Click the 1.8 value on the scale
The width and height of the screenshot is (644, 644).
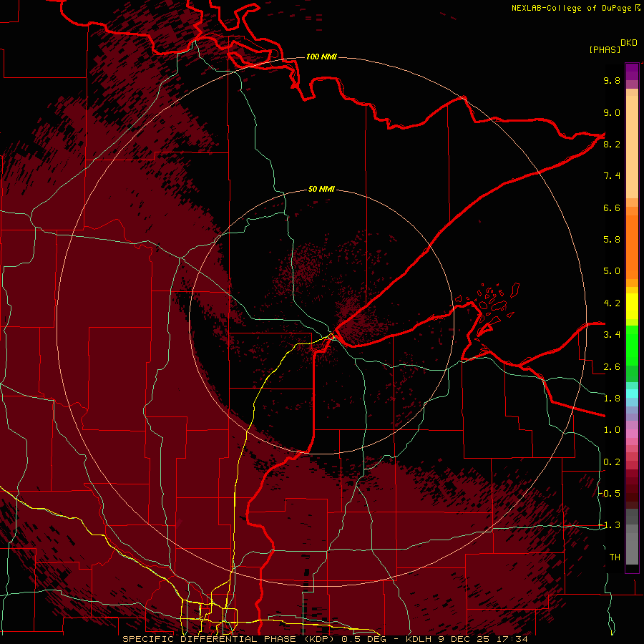click(x=612, y=399)
